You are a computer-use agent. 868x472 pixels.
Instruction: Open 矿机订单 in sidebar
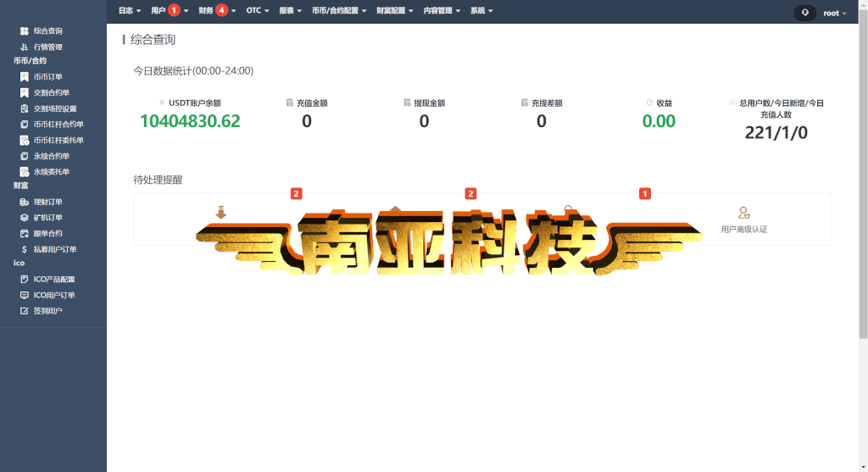pos(47,218)
